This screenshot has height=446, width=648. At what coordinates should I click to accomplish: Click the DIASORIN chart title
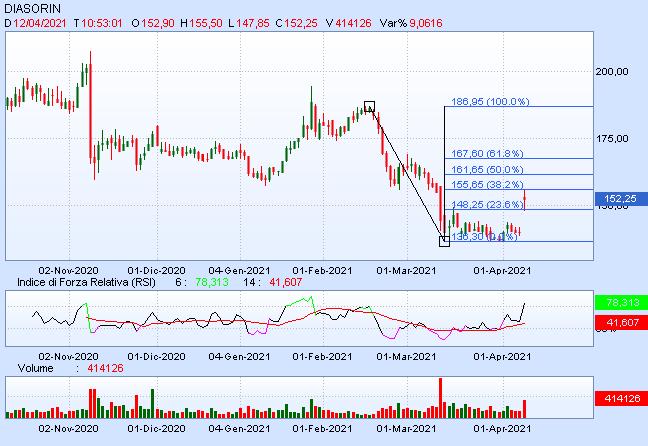[x=32, y=8]
